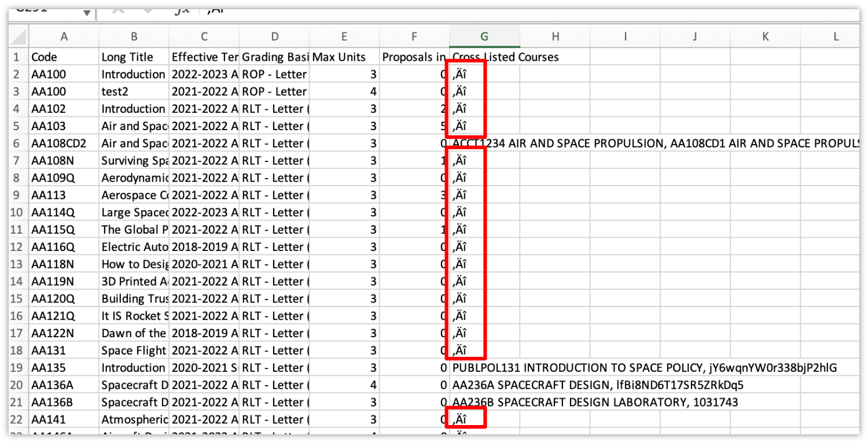This screenshot has width=868, height=443.
Task: Select row 1 header
Action: 16,57
